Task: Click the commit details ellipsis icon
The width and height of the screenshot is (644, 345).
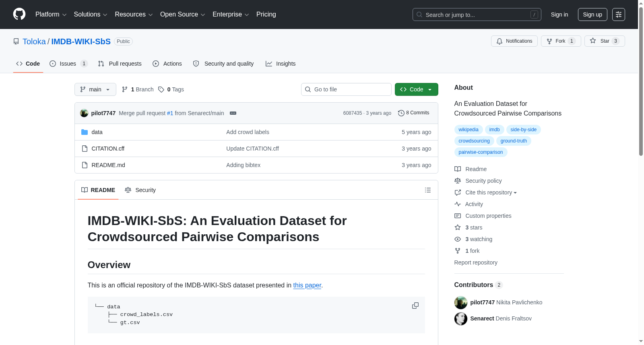Action: click(x=233, y=113)
